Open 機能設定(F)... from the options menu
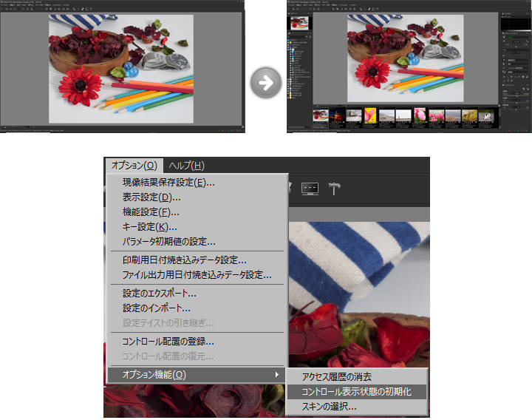This screenshot has height=420, width=532. tap(151, 212)
